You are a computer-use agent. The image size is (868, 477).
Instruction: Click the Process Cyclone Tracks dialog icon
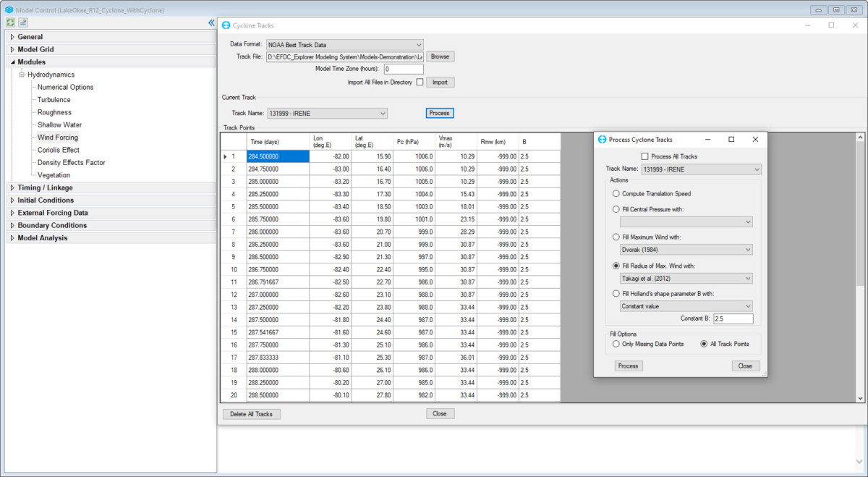pyautogui.click(x=602, y=140)
